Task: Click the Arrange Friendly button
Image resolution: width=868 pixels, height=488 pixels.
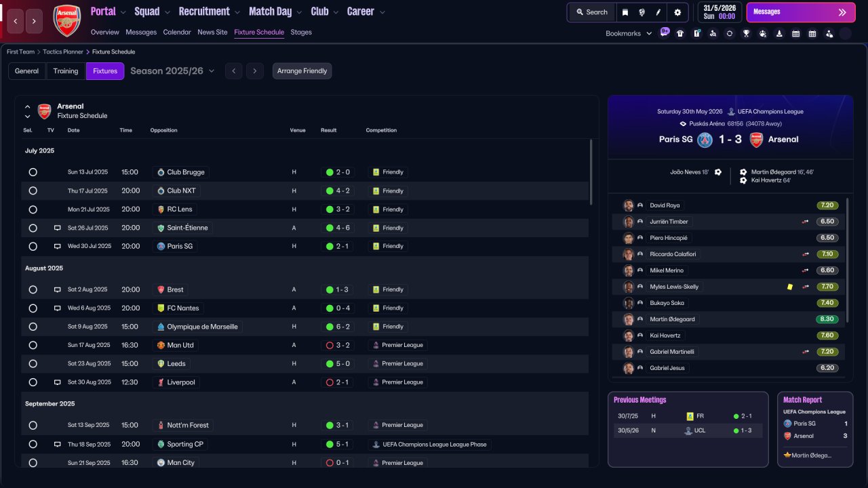Action: click(302, 71)
